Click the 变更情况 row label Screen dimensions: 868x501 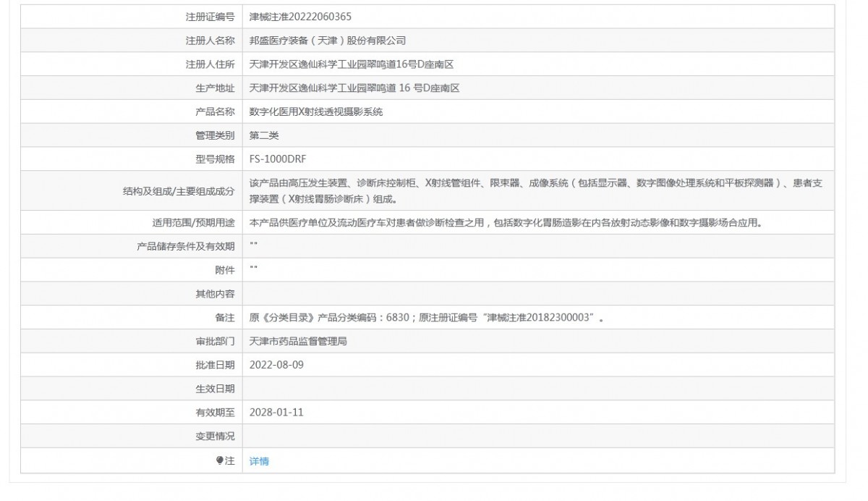pos(216,436)
